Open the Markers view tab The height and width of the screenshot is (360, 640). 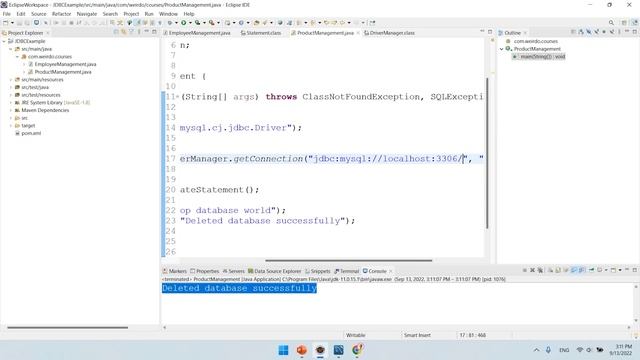point(175,271)
